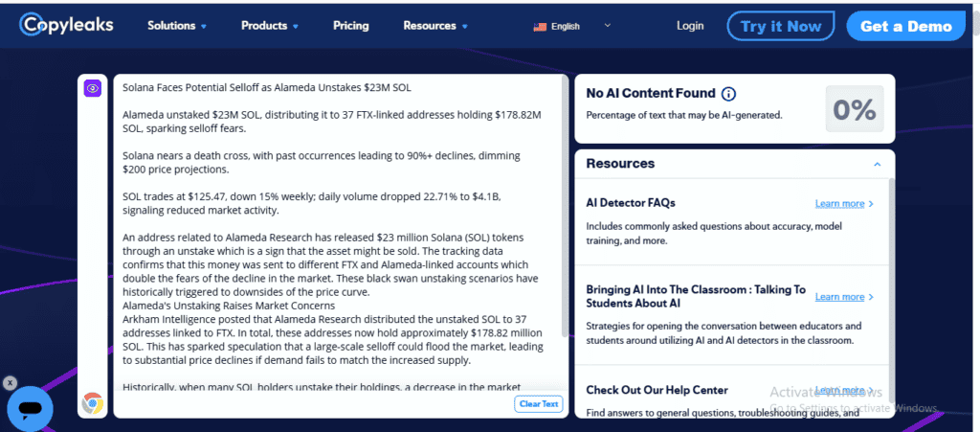
Task: Click the 'AI Detector FAQs' title
Action: click(x=631, y=203)
